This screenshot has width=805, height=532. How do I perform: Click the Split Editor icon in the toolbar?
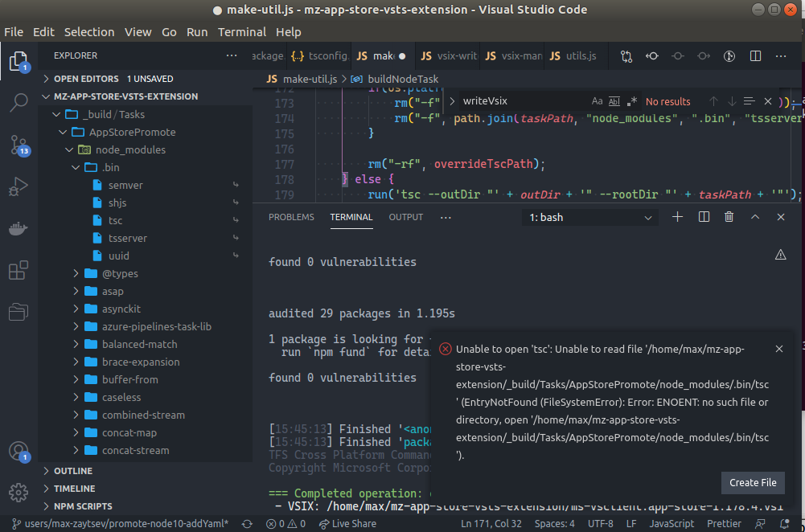pyautogui.click(x=755, y=56)
